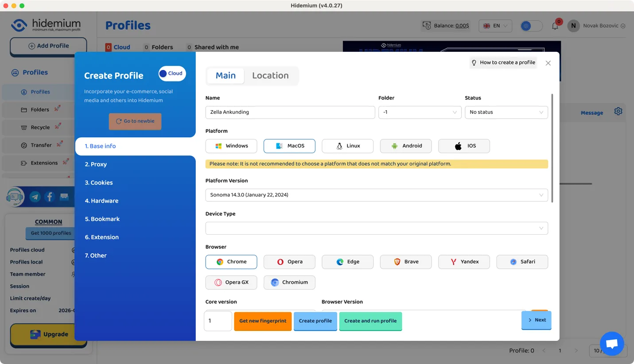The height and width of the screenshot is (364, 634).
Task: Select MacOS platform
Action: click(289, 146)
